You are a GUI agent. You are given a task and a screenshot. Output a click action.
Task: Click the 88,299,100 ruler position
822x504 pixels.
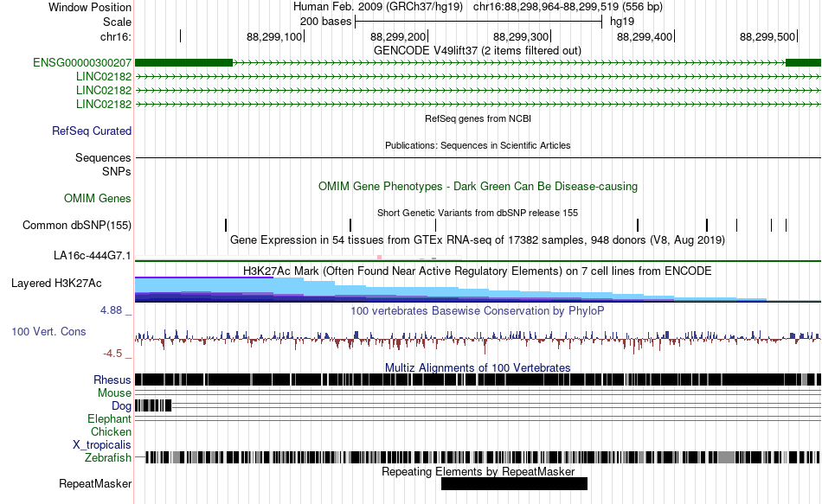(274, 36)
